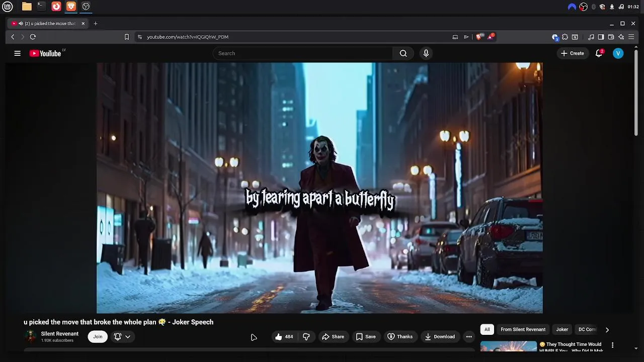The image size is (644, 362).
Task: Open the Linux Mint start menu
Action: [x=8, y=7]
